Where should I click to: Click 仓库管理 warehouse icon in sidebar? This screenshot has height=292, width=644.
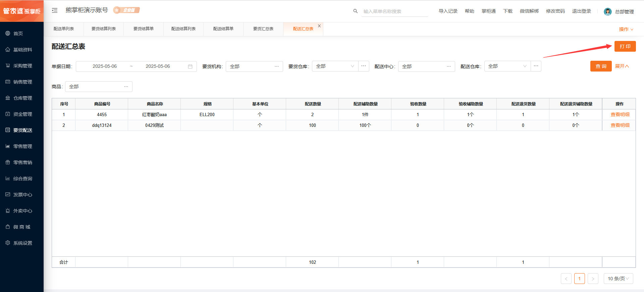pyautogui.click(x=8, y=98)
